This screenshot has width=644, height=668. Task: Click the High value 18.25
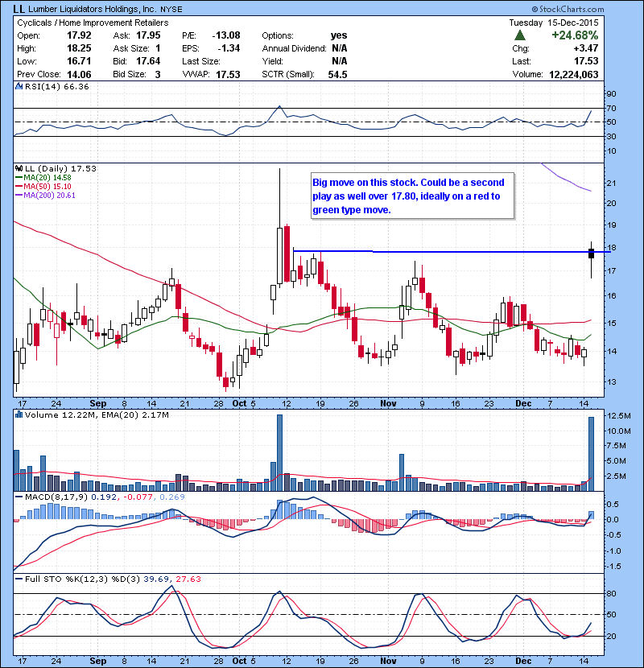pos(79,48)
